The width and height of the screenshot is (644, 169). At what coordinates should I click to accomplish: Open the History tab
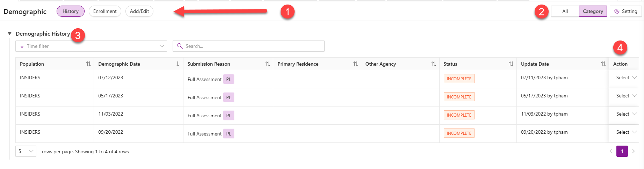click(x=71, y=11)
